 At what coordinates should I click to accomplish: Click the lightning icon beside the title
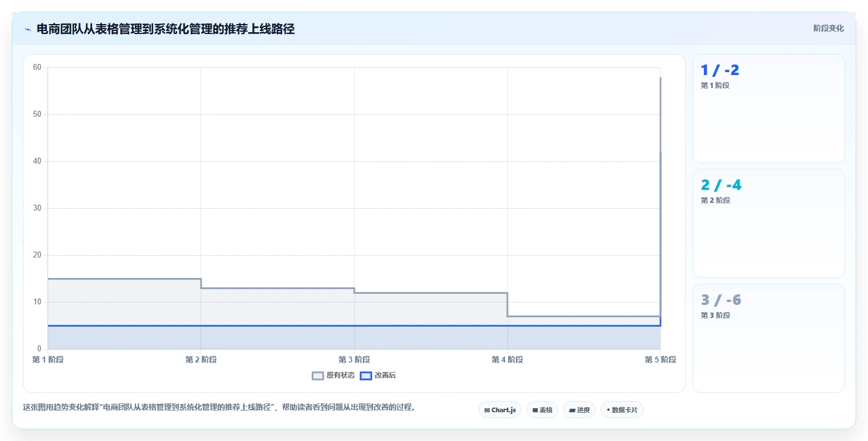coord(28,29)
